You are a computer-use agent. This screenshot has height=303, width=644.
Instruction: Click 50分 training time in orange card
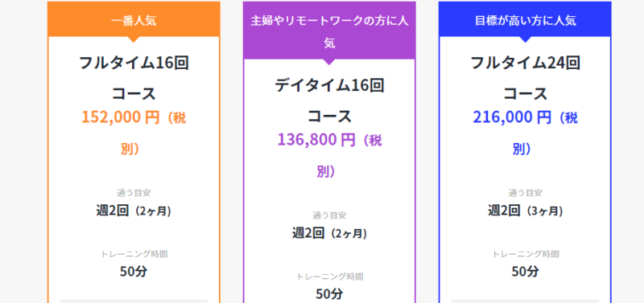[x=134, y=271]
